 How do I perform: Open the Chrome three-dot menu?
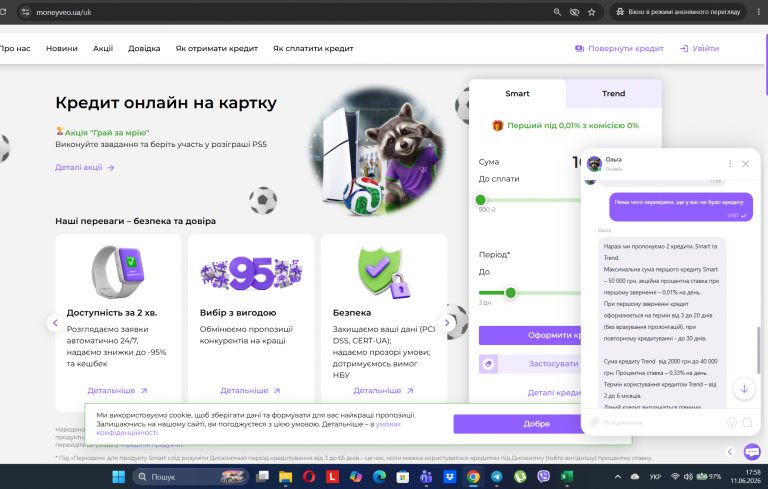click(x=759, y=12)
